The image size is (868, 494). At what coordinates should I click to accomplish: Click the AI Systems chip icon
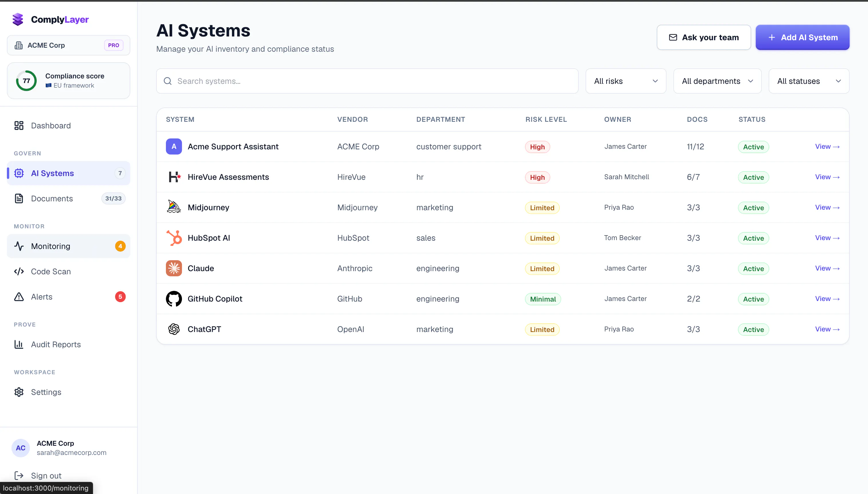(x=19, y=173)
